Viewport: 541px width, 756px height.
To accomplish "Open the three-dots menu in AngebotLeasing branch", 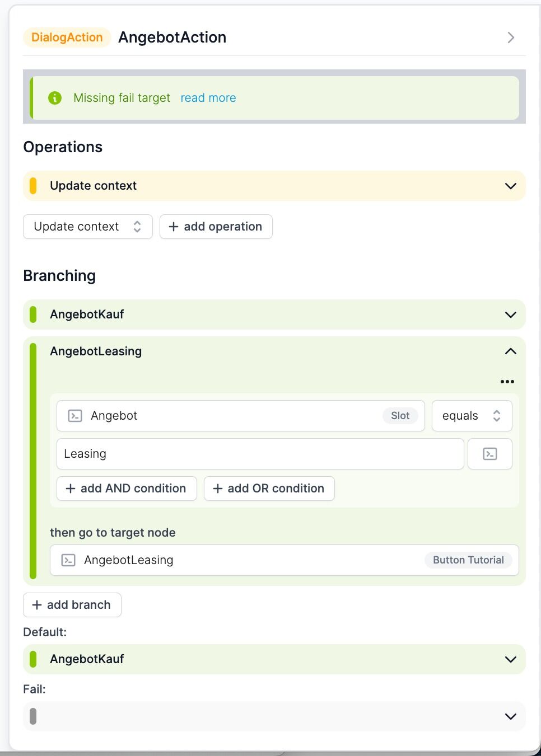I will (507, 382).
